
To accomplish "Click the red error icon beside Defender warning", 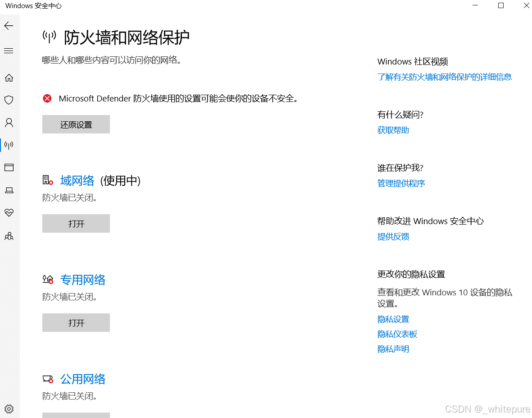I will 47,98.
